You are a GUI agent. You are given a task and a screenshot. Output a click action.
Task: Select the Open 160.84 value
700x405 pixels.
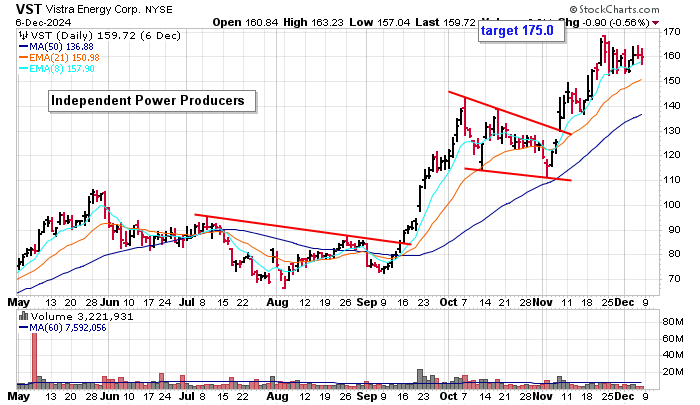(246, 22)
